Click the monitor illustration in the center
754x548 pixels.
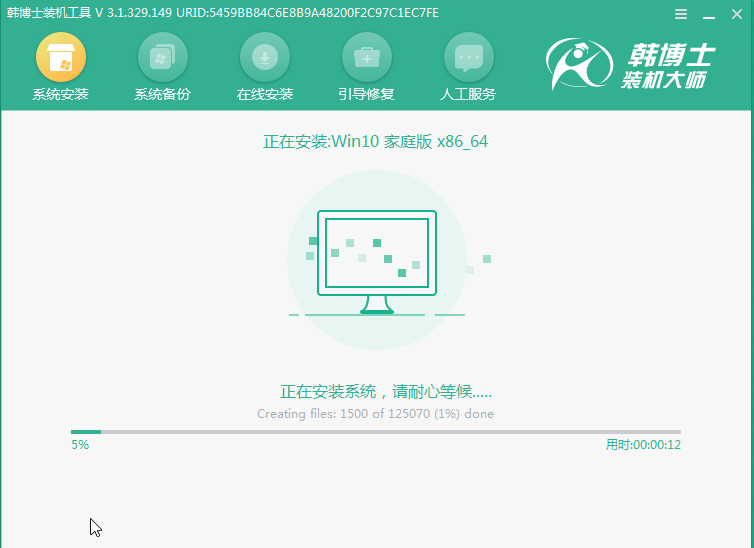click(376, 260)
